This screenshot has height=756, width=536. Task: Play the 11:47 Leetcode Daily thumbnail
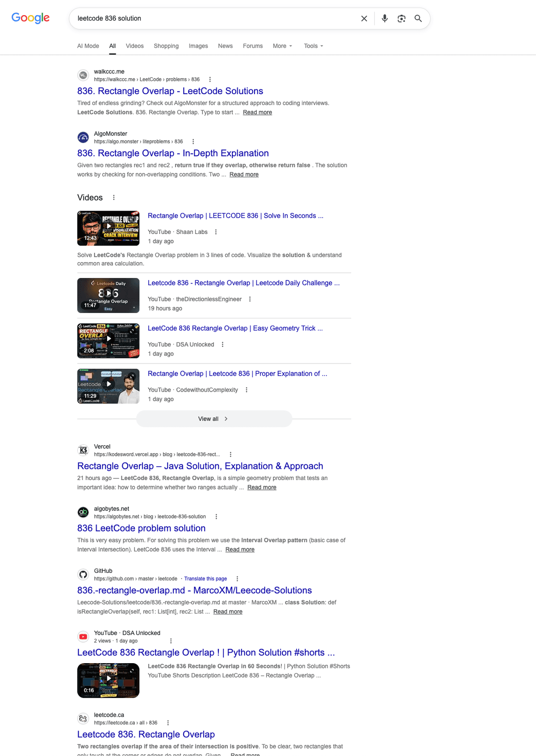(x=108, y=296)
